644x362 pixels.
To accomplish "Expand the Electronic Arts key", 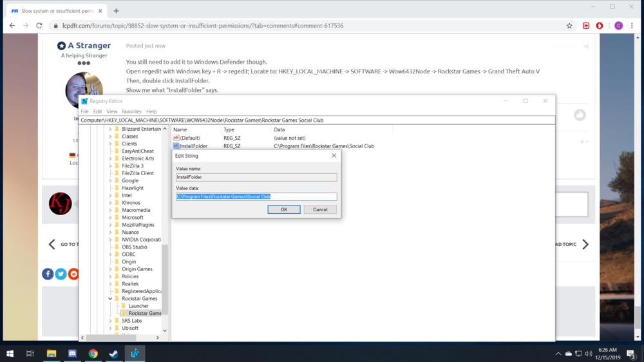I will 110,158.
